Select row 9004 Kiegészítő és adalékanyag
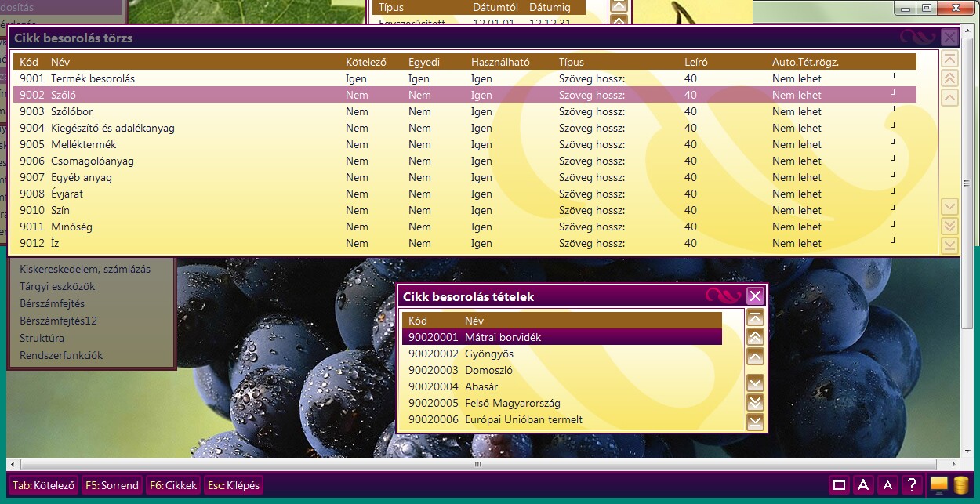 464,128
